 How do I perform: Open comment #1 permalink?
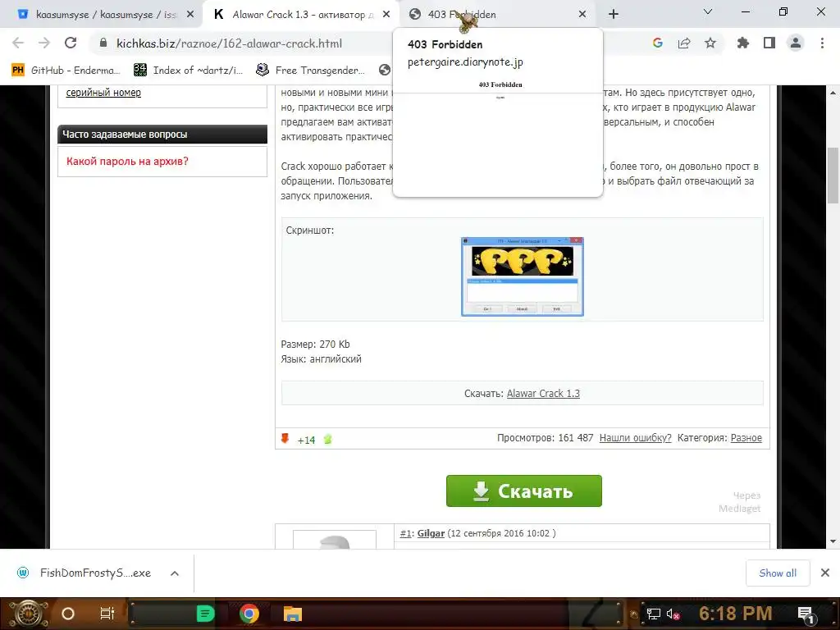tap(405, 533)
